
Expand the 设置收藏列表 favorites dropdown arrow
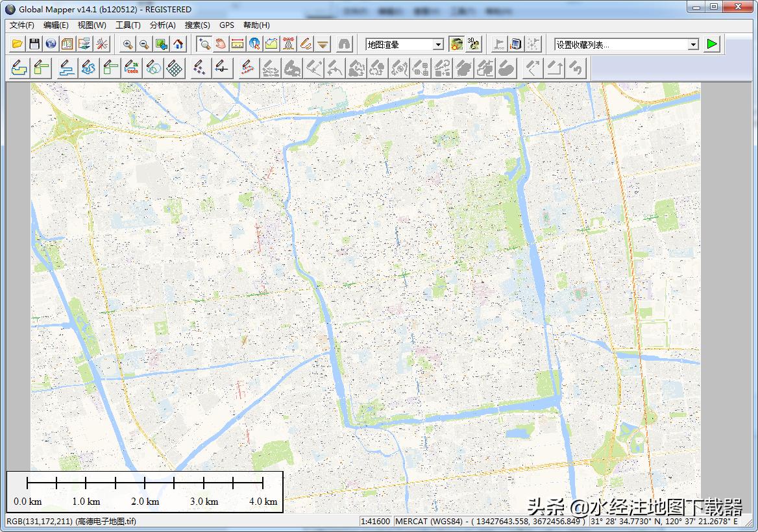693,45
